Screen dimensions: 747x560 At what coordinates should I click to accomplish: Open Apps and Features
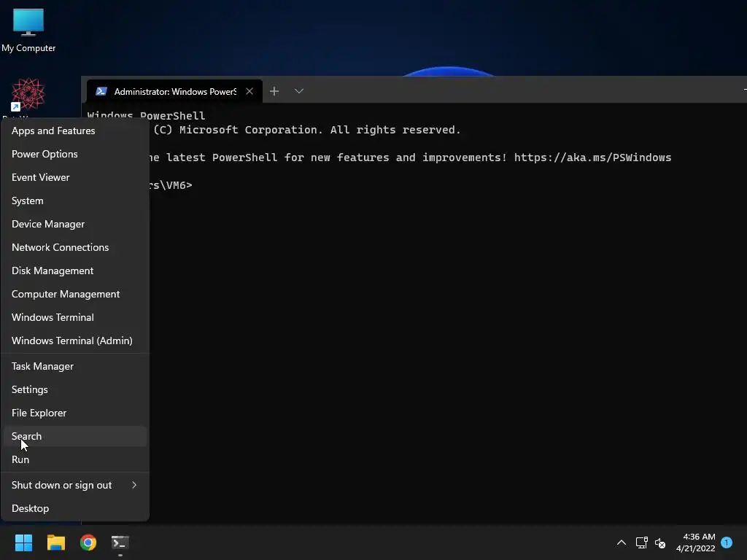(75, 131)
